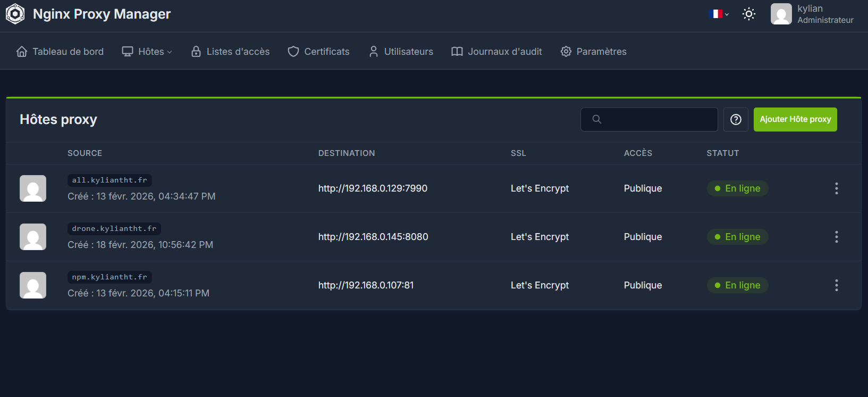Open Paramètres page
Image resolution: width=868 pixels, height=397 pixels.
pos(593,52)
